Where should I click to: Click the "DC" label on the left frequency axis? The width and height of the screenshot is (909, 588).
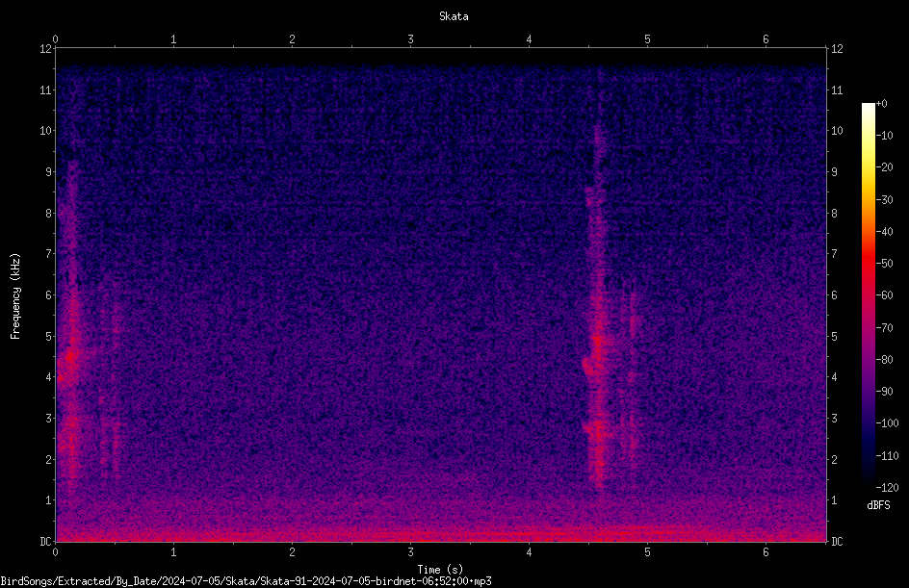tap(45, 542)
